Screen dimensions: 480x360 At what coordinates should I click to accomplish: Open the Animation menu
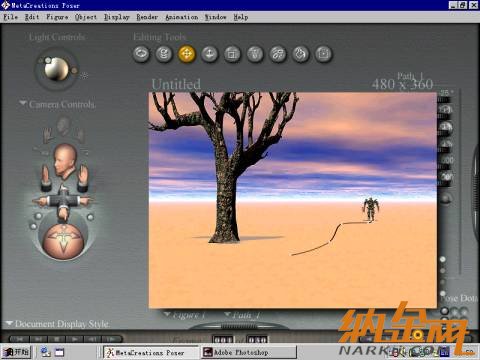coord(182,17)
